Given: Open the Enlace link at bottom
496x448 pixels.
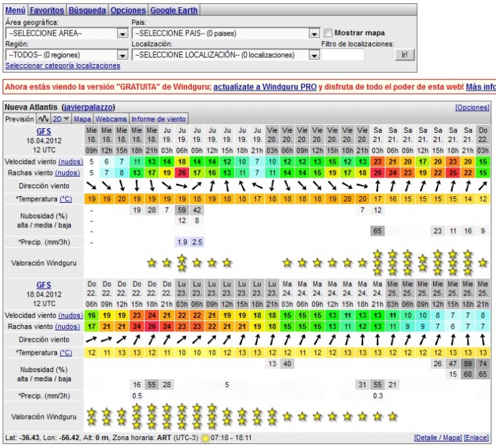Looking at the screenshot, I should click(476, 438).
